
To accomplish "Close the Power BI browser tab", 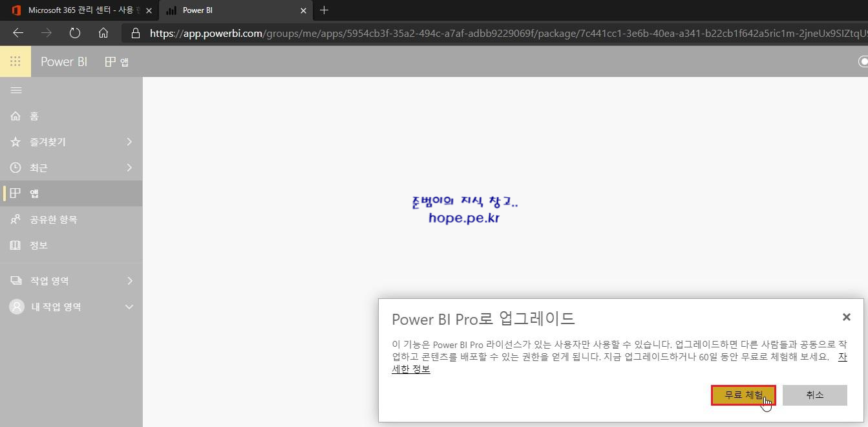I will pyautogui.click(x=303, y=10).
